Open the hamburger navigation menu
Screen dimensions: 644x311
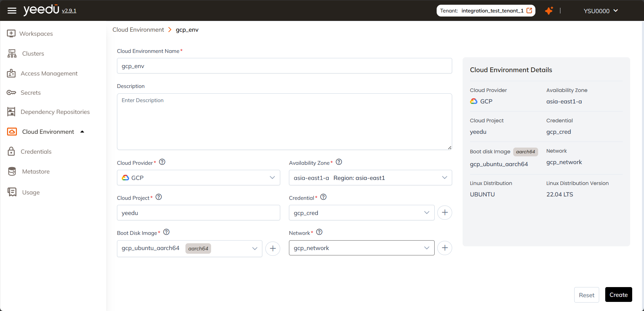(12, 10)
